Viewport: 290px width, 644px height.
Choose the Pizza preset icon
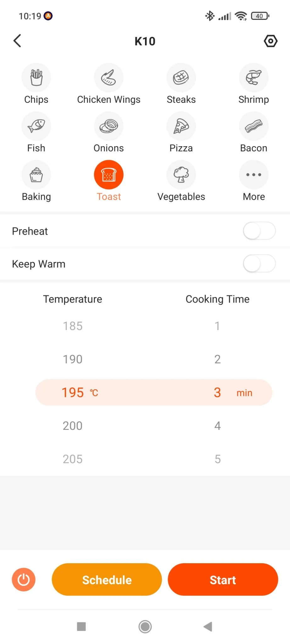pos(181,126)
